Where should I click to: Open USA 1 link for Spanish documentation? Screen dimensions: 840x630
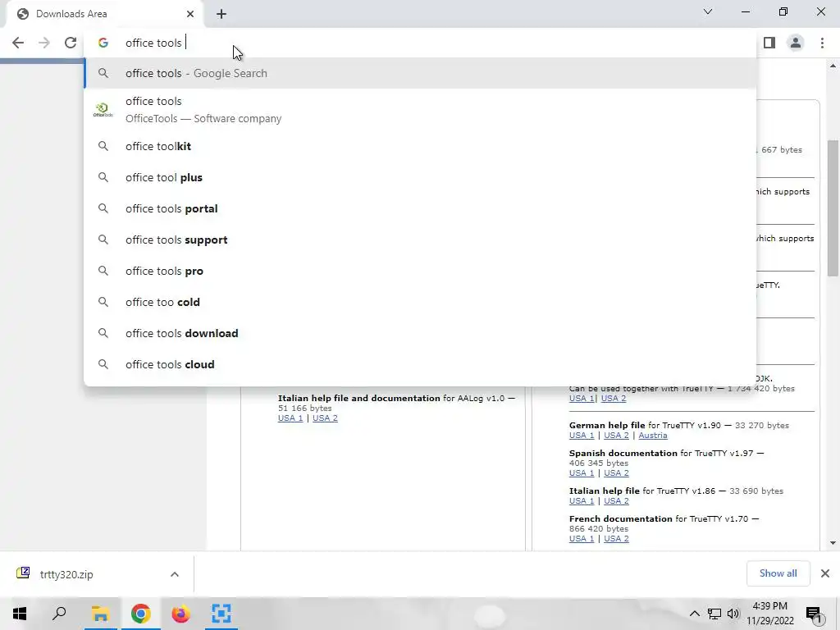[582, 473]
